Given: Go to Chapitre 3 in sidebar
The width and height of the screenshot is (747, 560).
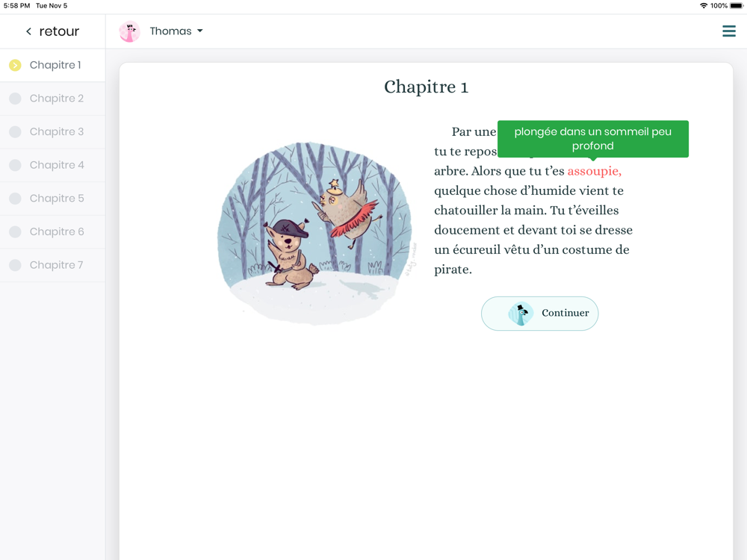Looking at the screenshot, I should pos(52,132).
